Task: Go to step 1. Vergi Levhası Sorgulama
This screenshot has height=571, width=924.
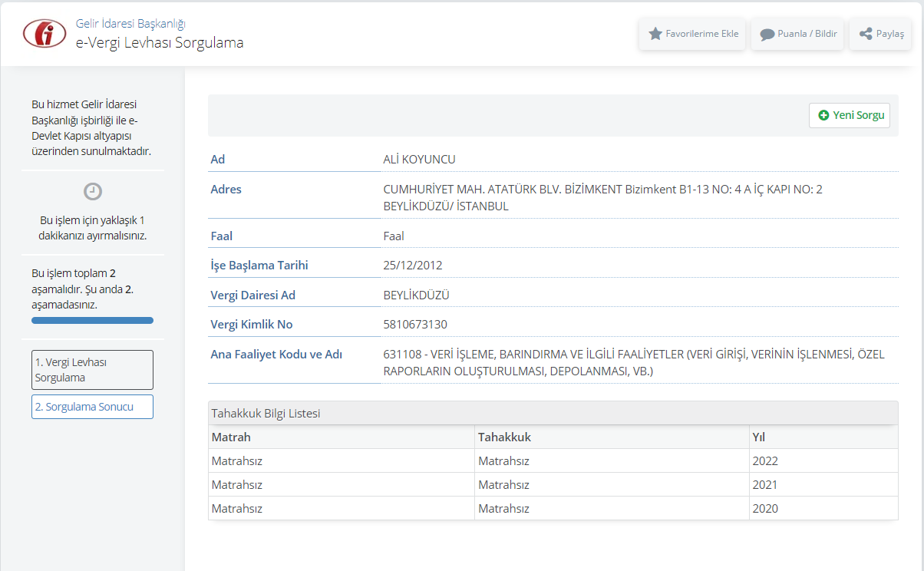Action: click(x=92, y=370)
